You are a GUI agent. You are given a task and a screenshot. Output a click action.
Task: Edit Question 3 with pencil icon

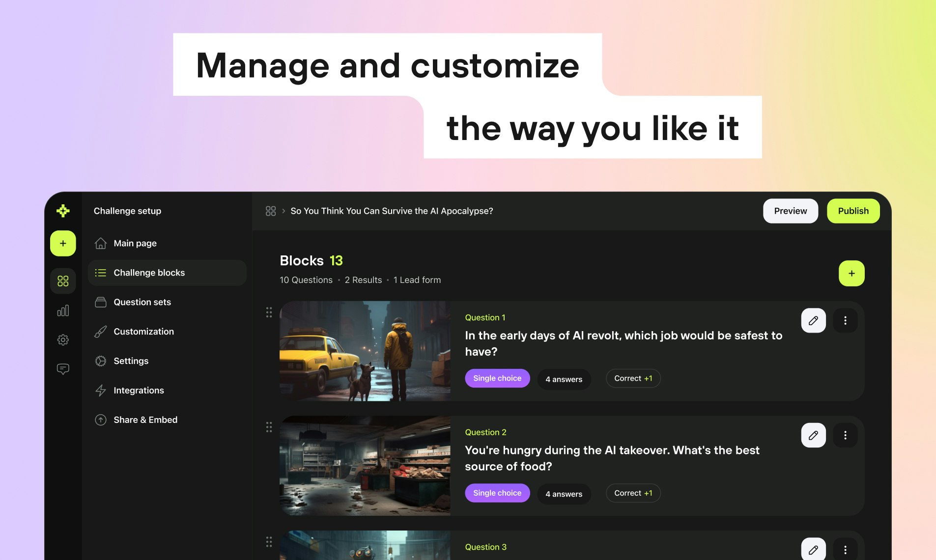tap(814, 549)
